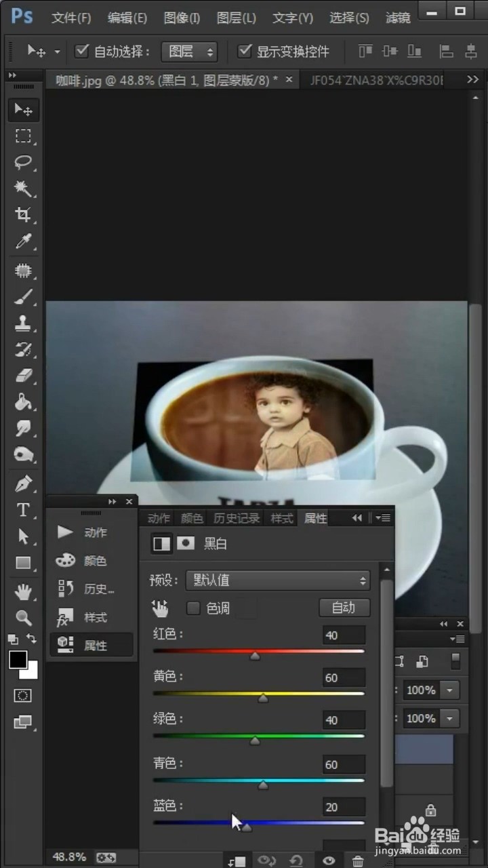View previous state of adjustment
Screen dimensions: 488x868
(x=267, y=861)
